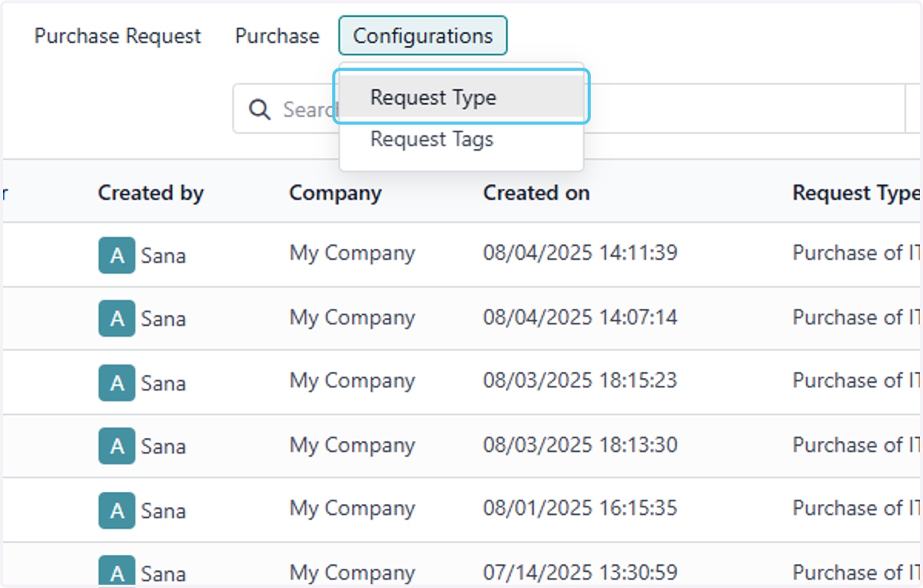
Task: Click Sana's avatar in the 07/14/2025 row
Action: 117,573
